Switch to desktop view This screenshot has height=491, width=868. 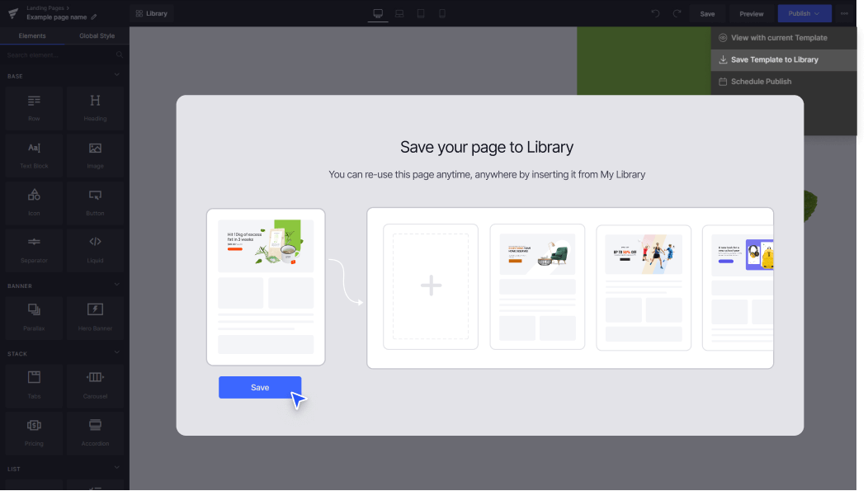378,13
